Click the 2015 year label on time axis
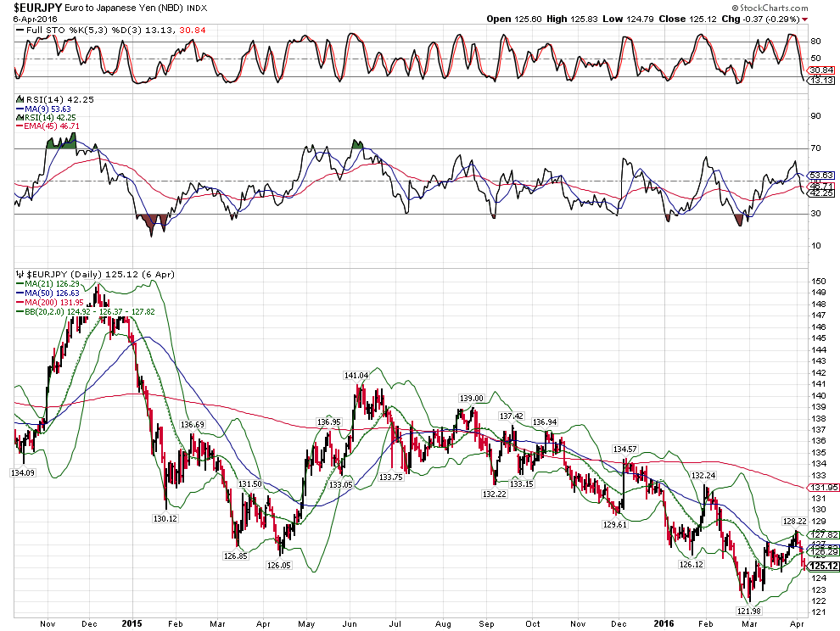Viewport: 840px width, 631px height. pyautogui.click(x=132, y=622)
